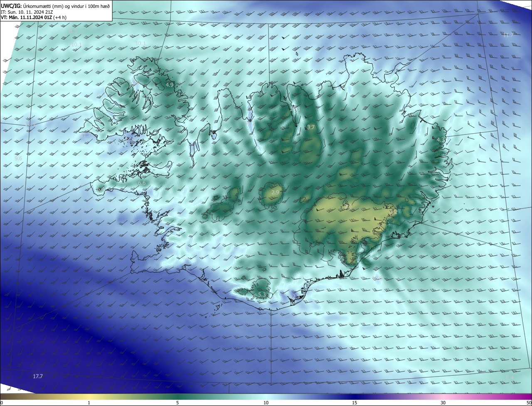Click the 30 tick on the color scale

tap(443, 403)
